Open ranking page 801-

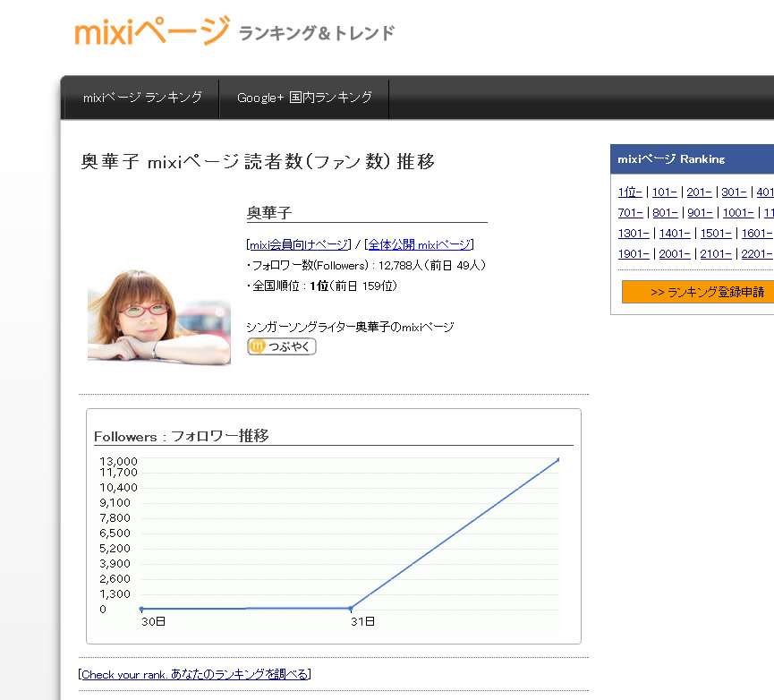click(x=665, y=213)
